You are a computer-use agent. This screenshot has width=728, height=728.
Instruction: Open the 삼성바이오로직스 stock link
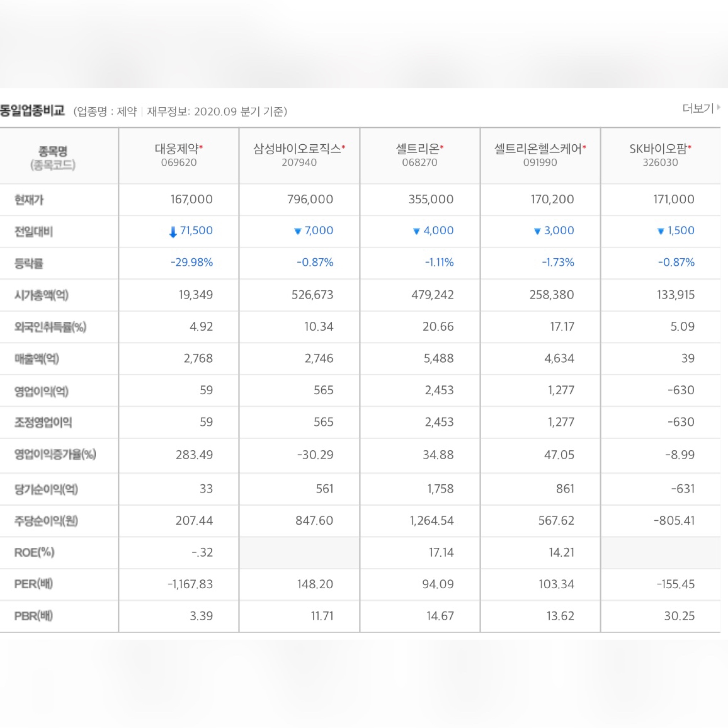pyautogui.click(x=297, y=149)
